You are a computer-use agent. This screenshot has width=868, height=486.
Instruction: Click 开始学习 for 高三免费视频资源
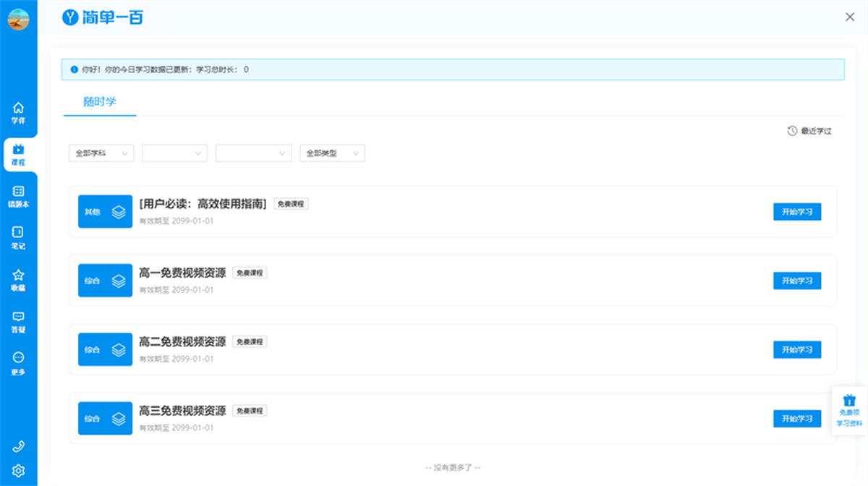click(796, 419)
